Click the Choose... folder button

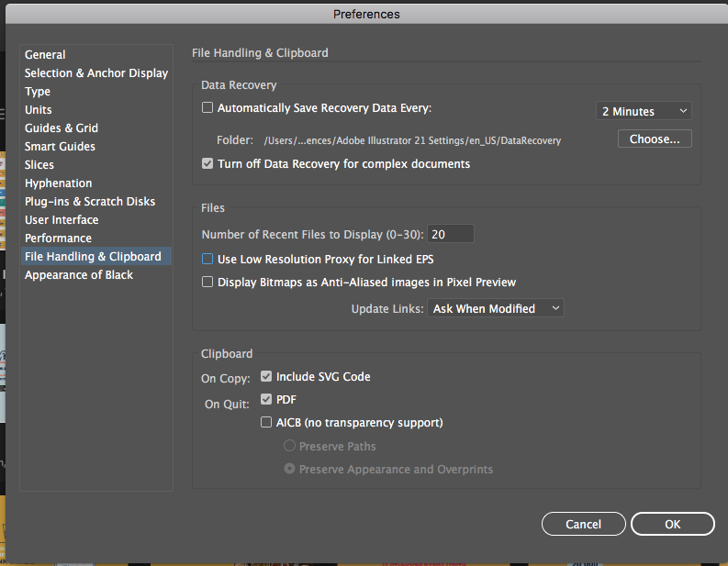[x=655, y=139]
